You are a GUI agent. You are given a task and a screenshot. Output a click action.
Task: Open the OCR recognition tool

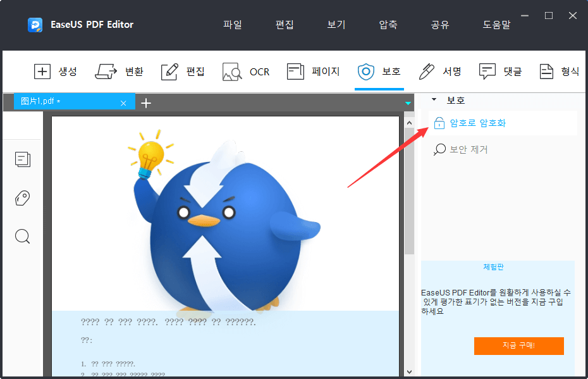pos(246,71)
